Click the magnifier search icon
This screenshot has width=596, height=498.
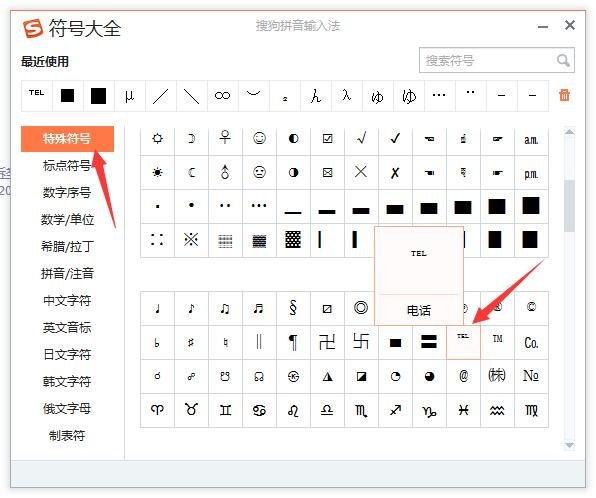point(563,60)
